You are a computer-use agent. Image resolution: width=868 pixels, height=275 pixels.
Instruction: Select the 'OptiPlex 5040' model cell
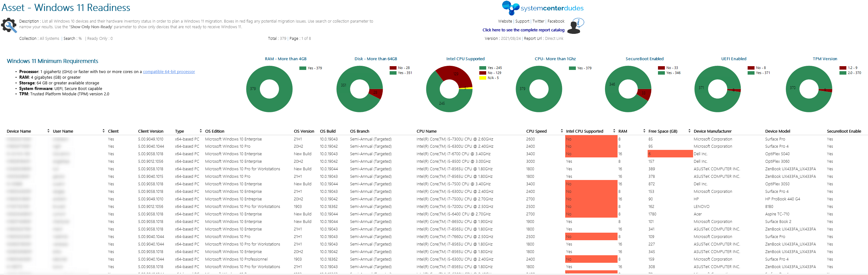tap(777, 154)
